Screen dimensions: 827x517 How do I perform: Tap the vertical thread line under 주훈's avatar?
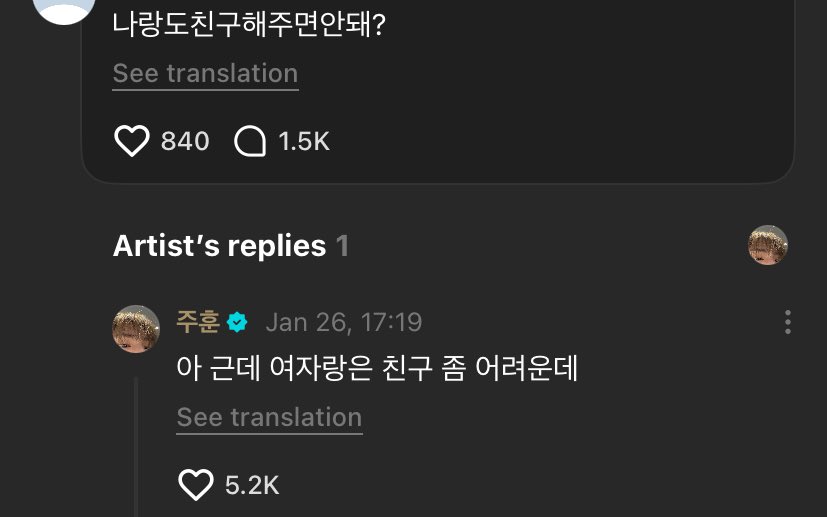136,447
